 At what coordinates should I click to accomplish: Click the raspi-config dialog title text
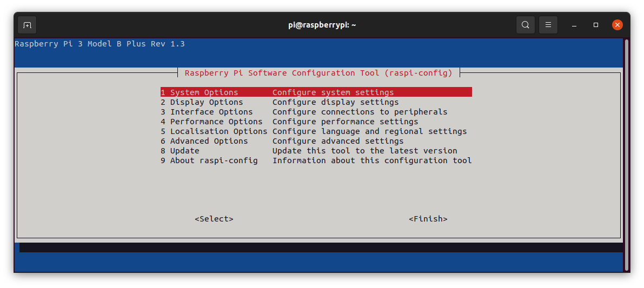pos(318,73)
